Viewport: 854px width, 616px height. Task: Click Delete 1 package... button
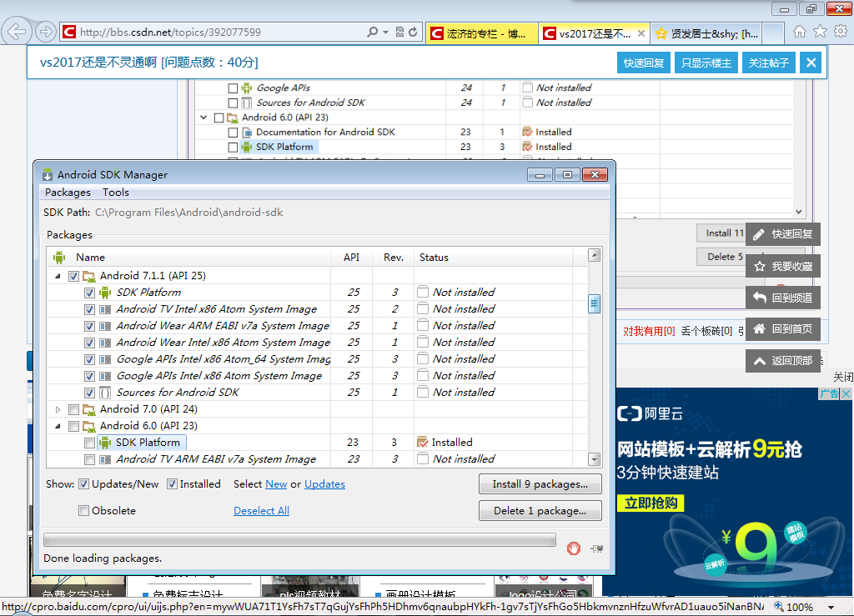(x=540, y=510)
